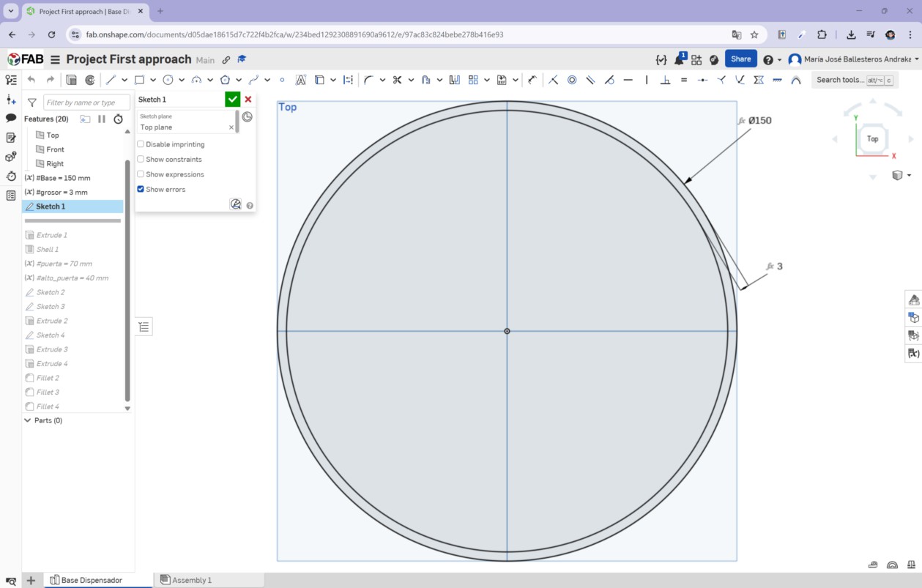
Task: Click the Undo arrow
Action: (x=31, y=80)
